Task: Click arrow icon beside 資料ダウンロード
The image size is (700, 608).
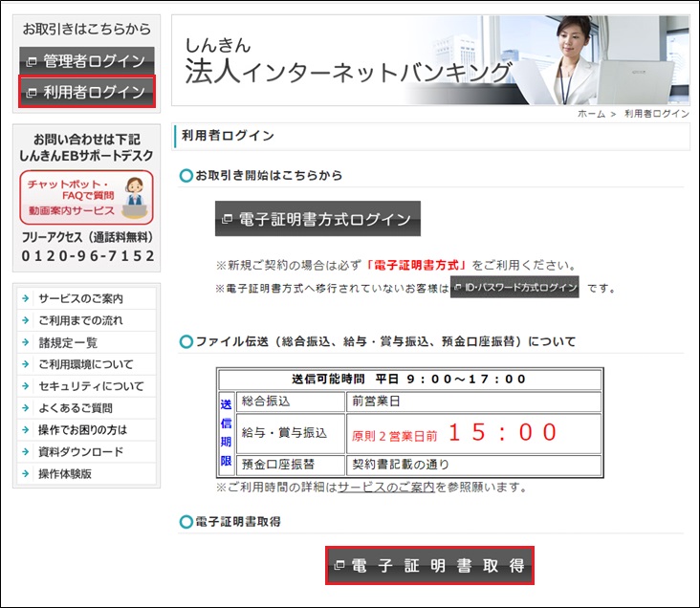Action: (x=27, y=452)
